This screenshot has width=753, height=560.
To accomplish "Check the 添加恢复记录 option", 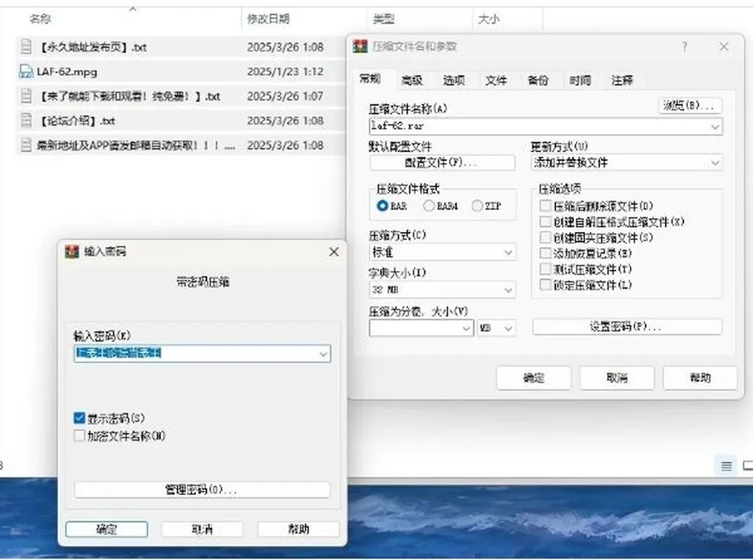I will click(x=545, y=253).
